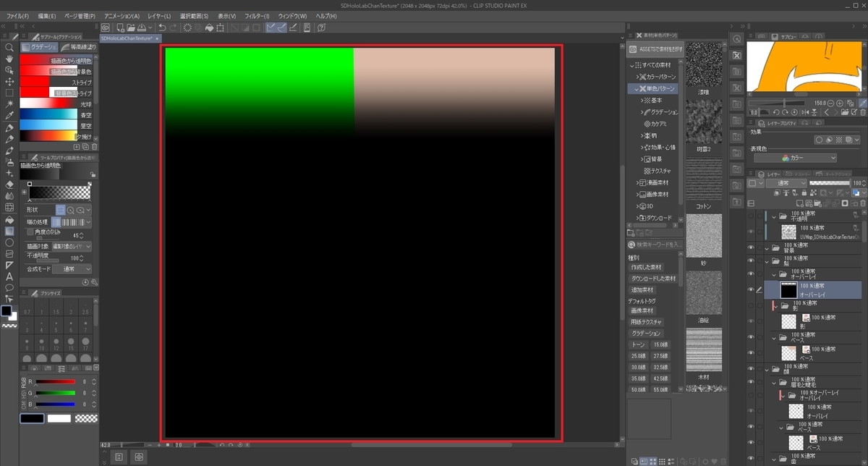Viewport: 868px width, 466px height.
Task: Click the red R color slider
Action: (x=55, y=381)
